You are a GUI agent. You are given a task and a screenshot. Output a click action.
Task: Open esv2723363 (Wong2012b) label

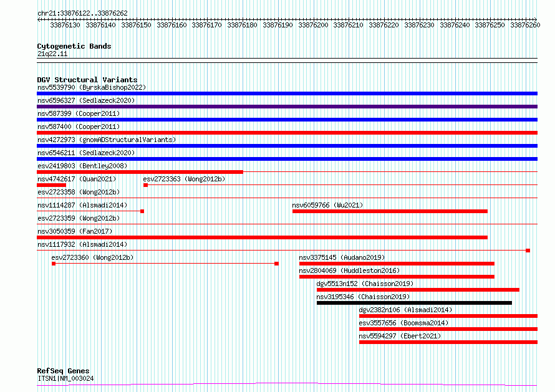[184, 179]
